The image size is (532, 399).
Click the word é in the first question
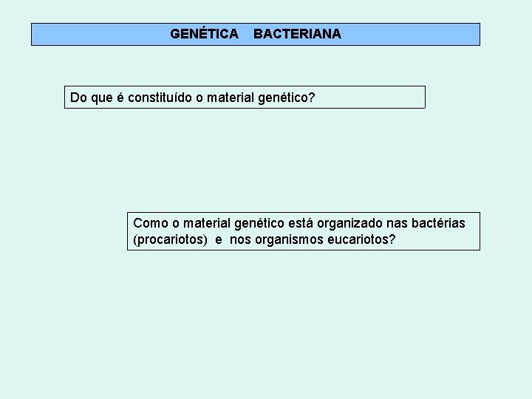point(119,97)
